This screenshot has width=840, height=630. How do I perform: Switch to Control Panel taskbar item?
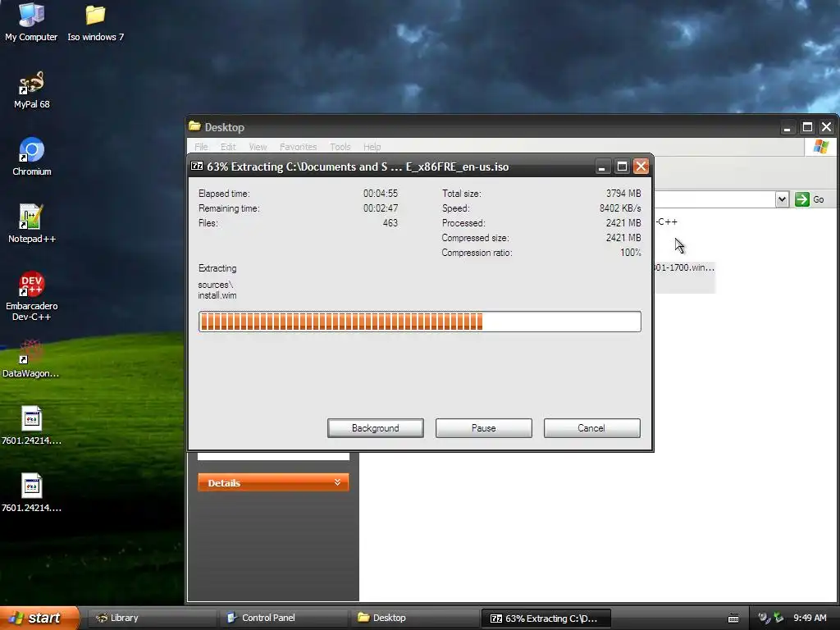(x=283, y=618)
